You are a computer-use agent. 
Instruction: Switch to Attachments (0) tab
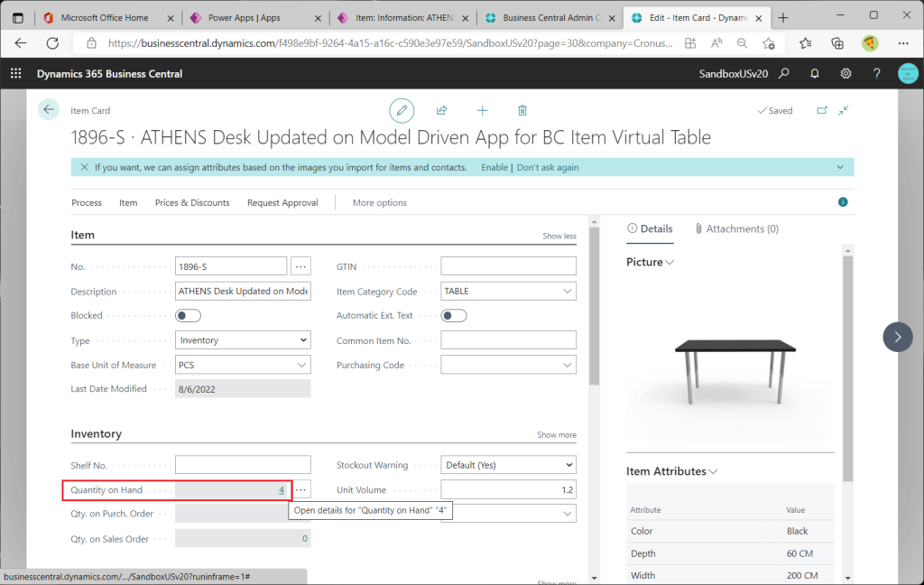pos(736,228)
